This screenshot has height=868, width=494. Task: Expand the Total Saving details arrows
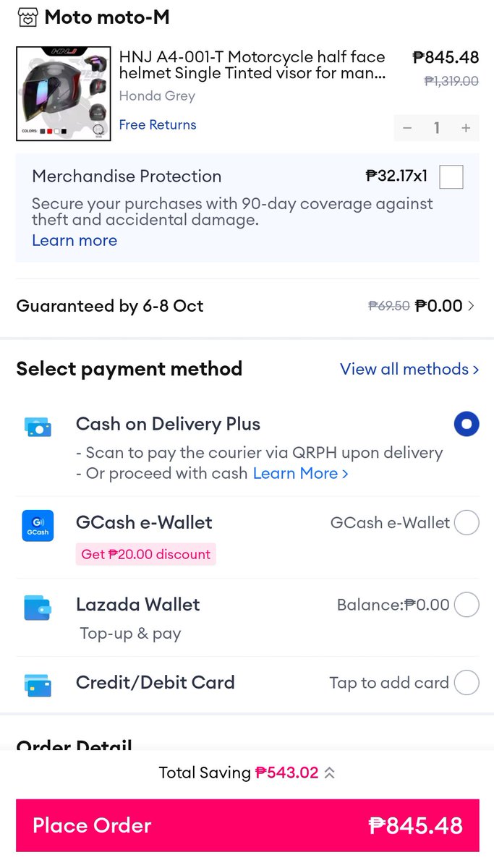[x=329, y=773]
